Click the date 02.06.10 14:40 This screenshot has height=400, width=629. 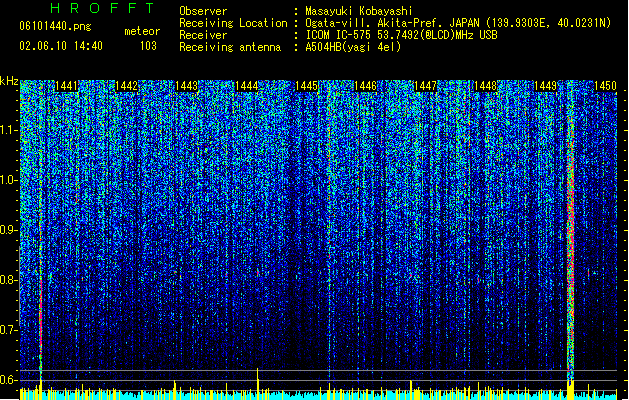click(61, 46)
